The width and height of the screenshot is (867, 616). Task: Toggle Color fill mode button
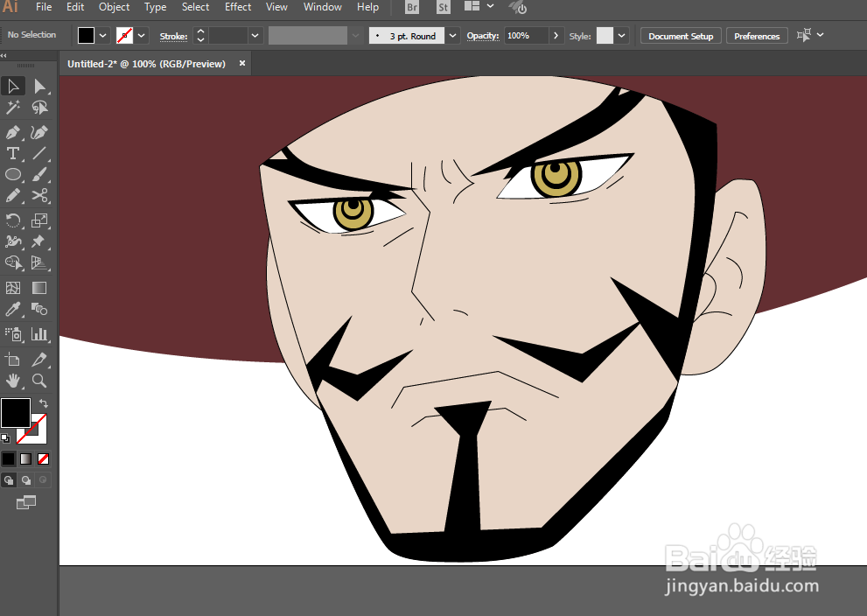click(8, 459)
